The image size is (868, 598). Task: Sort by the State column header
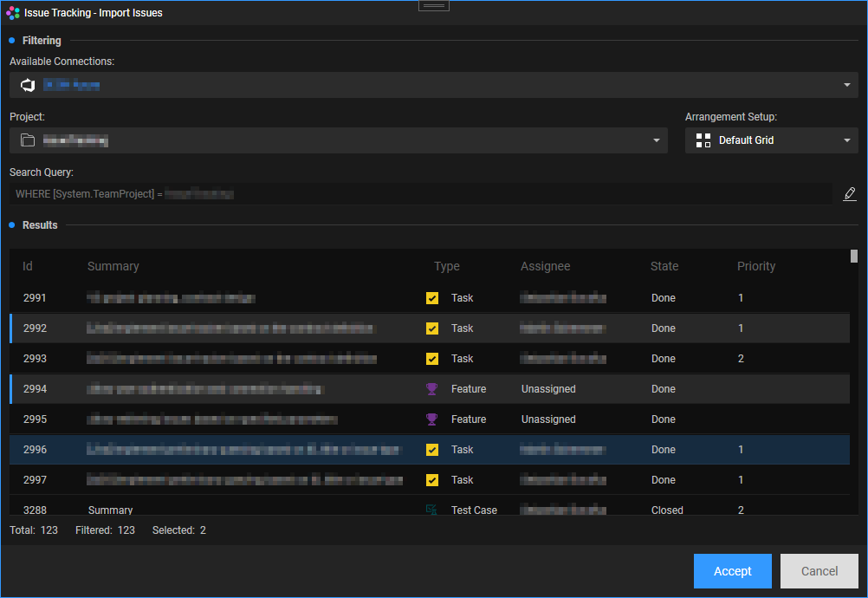pos(664,266)
